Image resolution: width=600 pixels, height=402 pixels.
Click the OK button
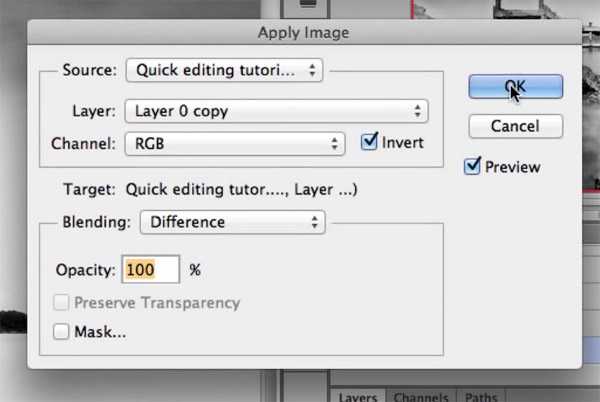pyautogui.click(x=515, y=87)
